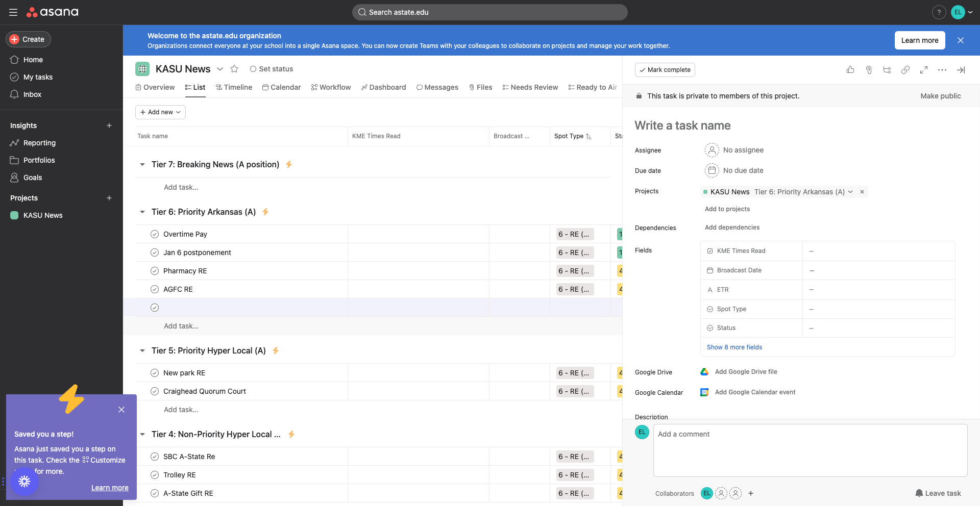Open the KASU News project dropdown arrow
The width and height of the screenshot is (980, 506).
(220, 69)
